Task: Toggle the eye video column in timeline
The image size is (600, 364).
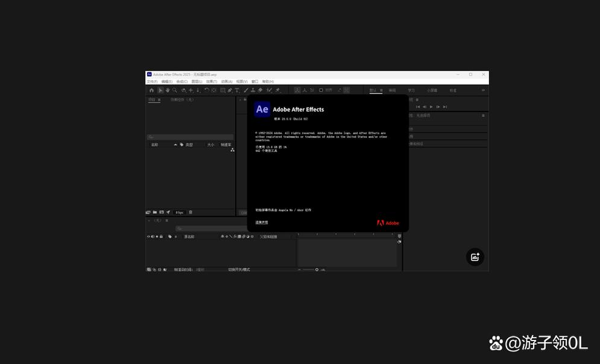Action: click(148, 237)
